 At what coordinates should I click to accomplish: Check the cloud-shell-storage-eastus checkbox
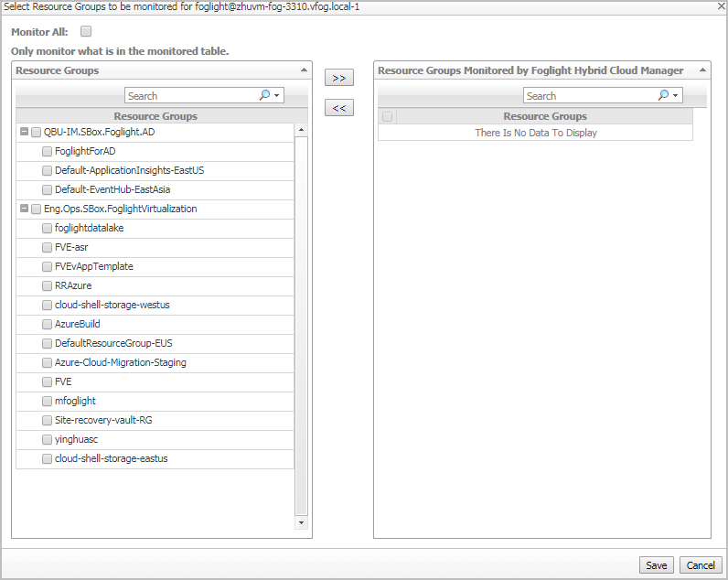click(x=47, y=459)
